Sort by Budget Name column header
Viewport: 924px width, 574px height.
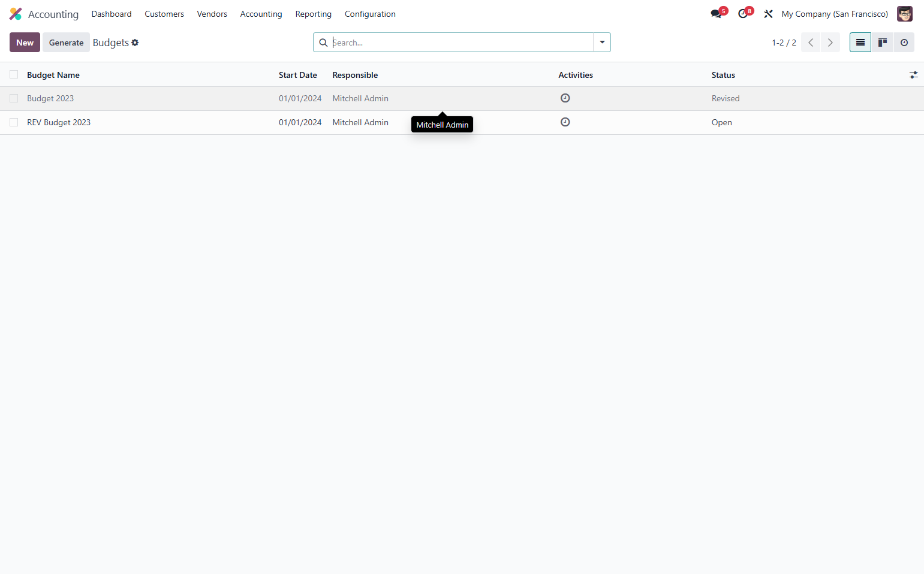(x=53, y=75)
